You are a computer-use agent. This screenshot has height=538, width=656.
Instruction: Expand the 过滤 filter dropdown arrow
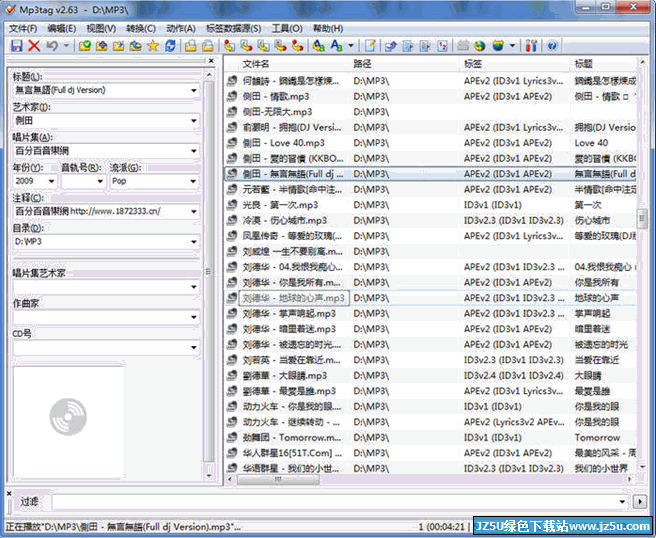622,501
